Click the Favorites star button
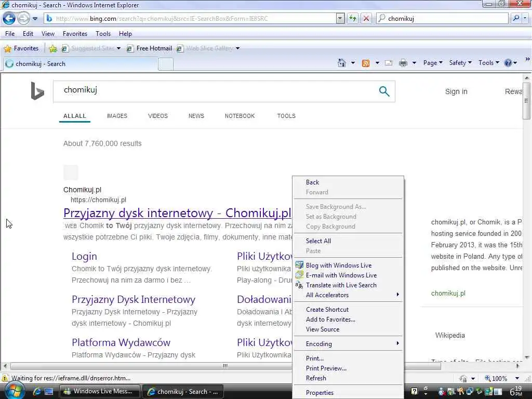 (x=21, y=48)
